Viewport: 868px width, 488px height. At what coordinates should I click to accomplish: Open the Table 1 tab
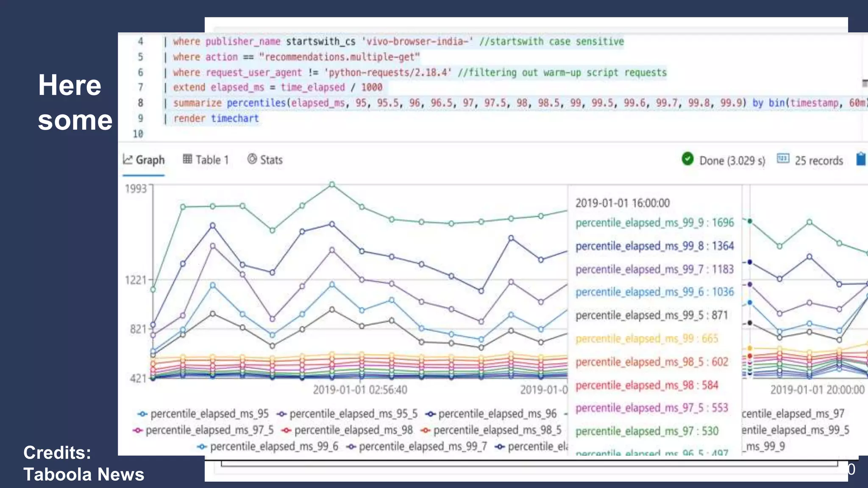(x=206, y=160)
